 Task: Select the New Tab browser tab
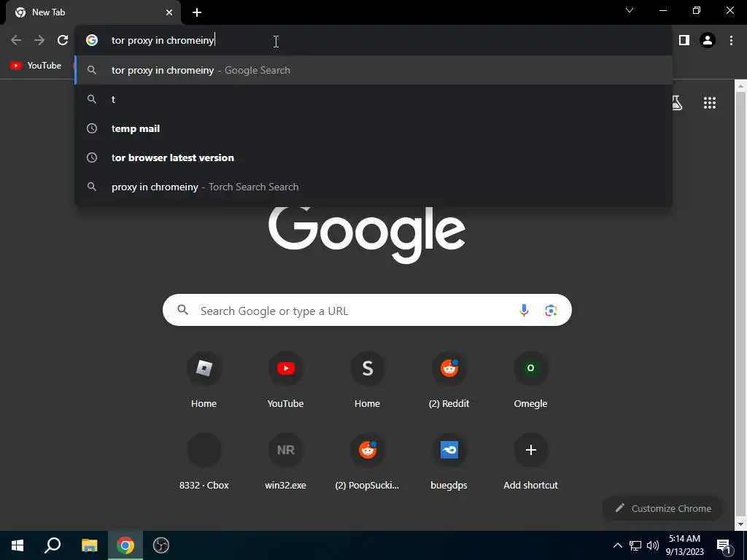tap(94, 12)
